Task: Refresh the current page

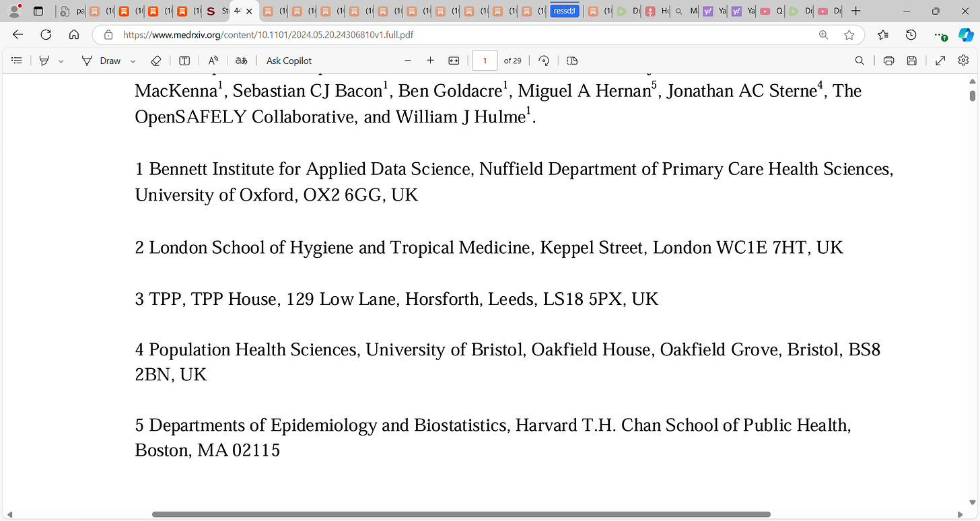Action: point(46,35)
